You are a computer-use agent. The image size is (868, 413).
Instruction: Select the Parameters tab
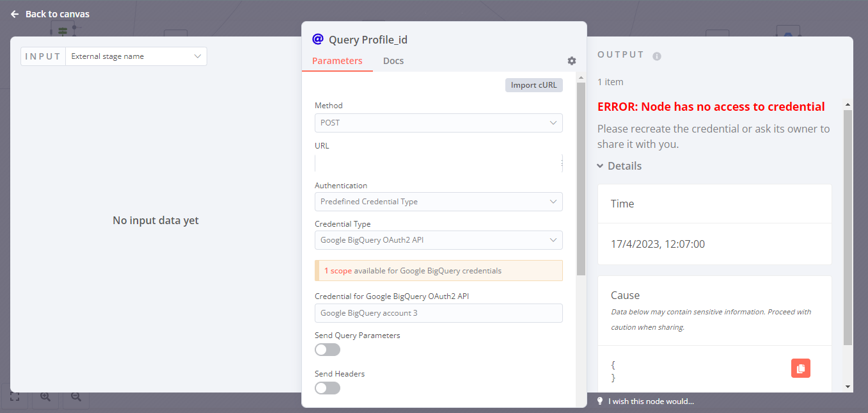(337, 61)
